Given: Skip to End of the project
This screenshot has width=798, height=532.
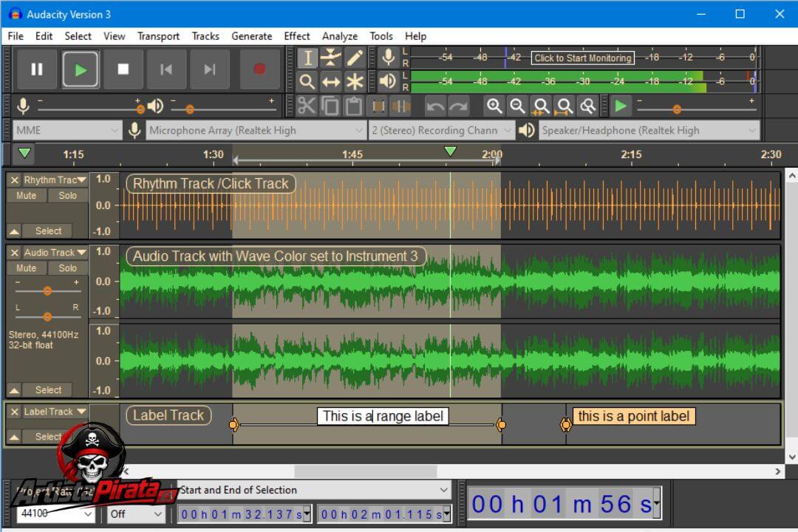Looking at the screenshot, I should tap(209, 69).
